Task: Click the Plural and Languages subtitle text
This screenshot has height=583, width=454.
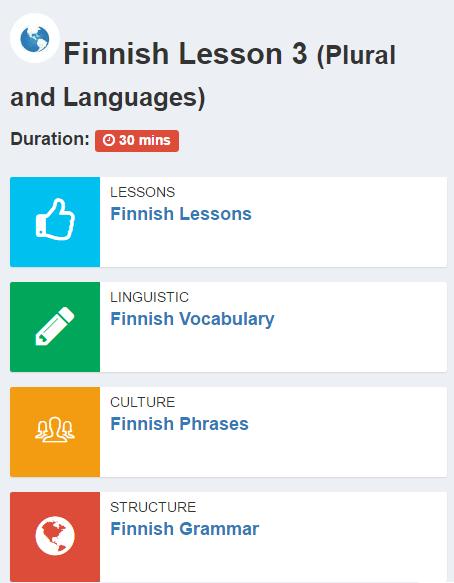Action: (x=203, y=76)
